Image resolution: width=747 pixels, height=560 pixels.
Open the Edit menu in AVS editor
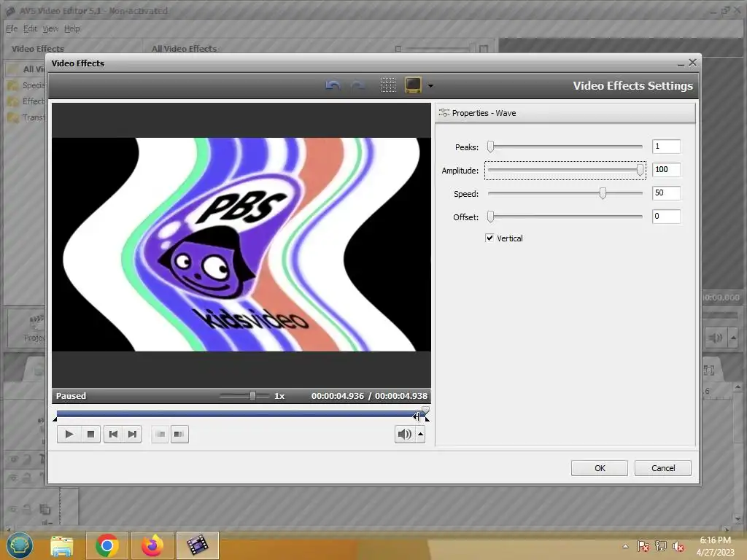(30, 28)
